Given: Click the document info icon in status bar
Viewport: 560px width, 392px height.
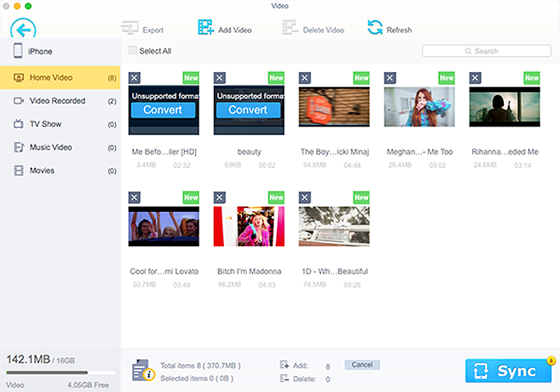Looking at the screenshot, I should tap(143, 370).
